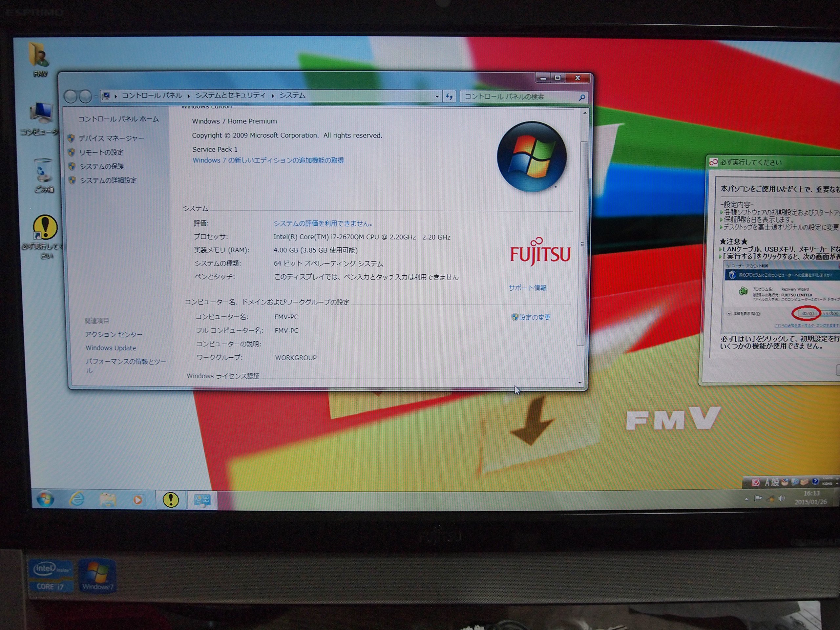Open the address bar history dropdown
The image size is (840, 630).
(437, 96)
